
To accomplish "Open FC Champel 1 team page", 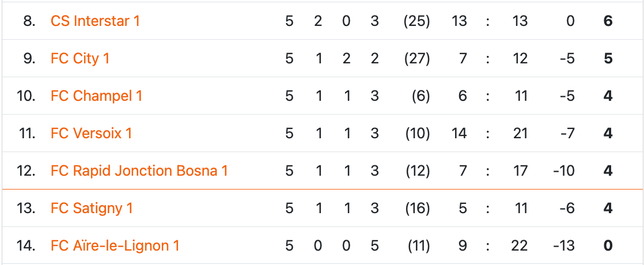I will 96,96.
